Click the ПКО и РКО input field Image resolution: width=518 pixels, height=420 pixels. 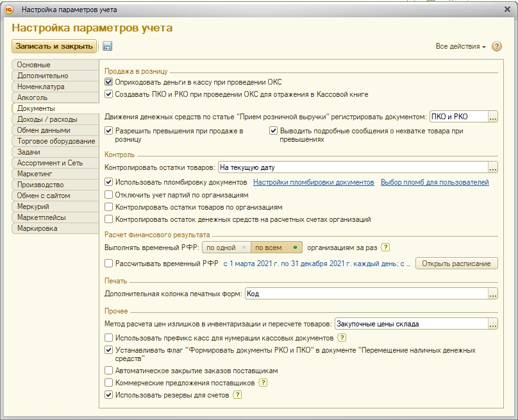tap(459, 117)
